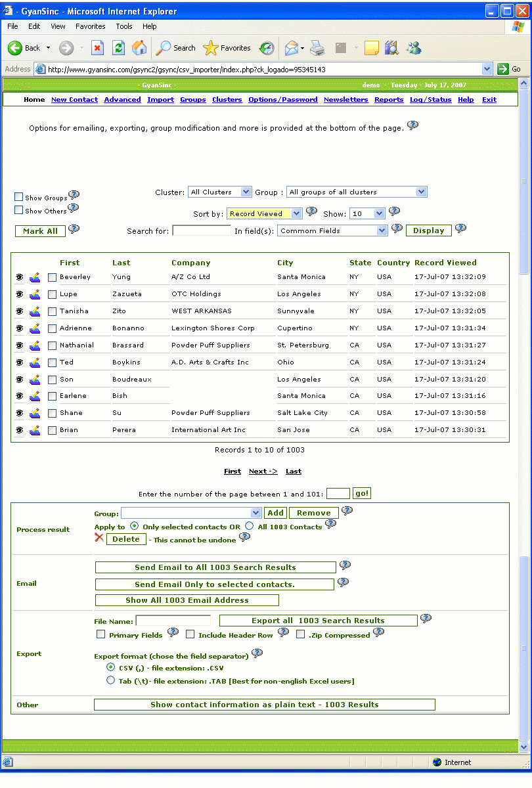Click the red X delete icon
The width and height of the screenshot is (532, 788).
coord(99,538)
